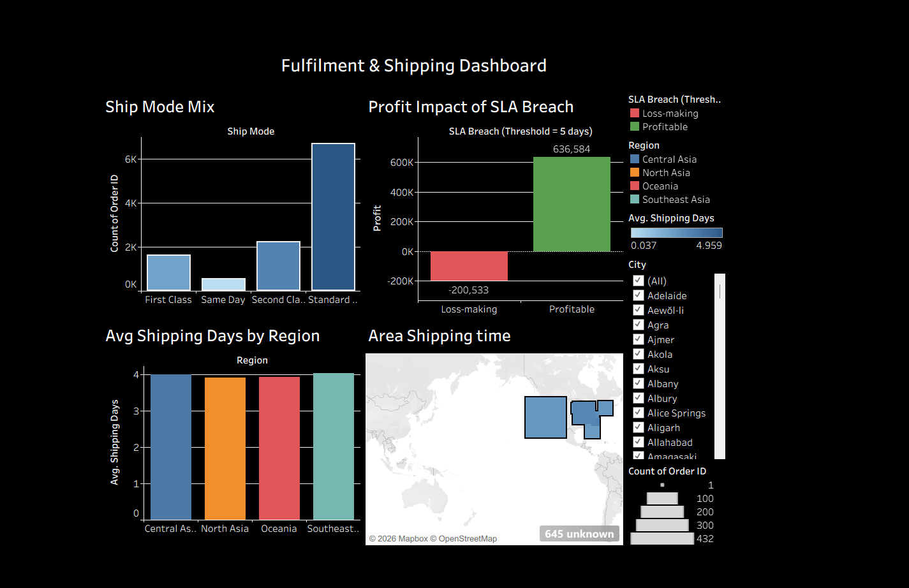
Task: Click the 4.959 gradient maximum value
Action: [709, 245]
